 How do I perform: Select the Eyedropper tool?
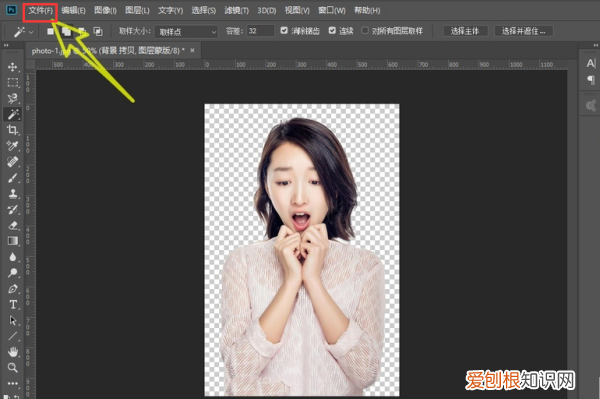tap(13, 146)
